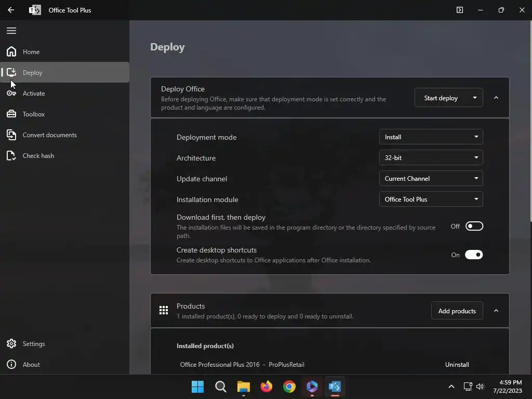Click the Check hash file icon

11,156
